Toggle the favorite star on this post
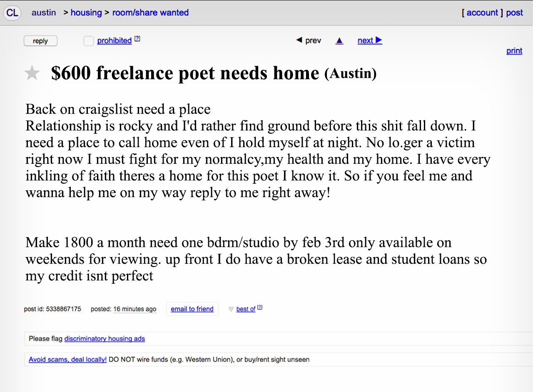The image size is (533, 392). click(32, 73)
